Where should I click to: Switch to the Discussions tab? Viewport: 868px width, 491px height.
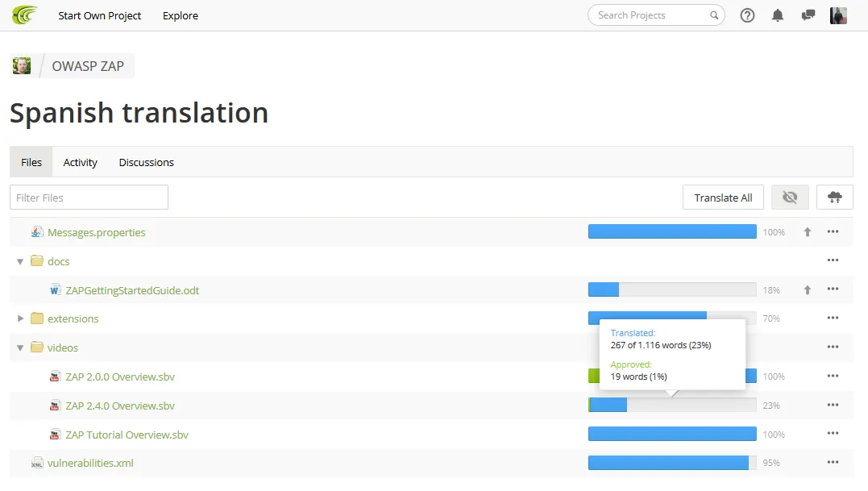click(x=146, y=162)
